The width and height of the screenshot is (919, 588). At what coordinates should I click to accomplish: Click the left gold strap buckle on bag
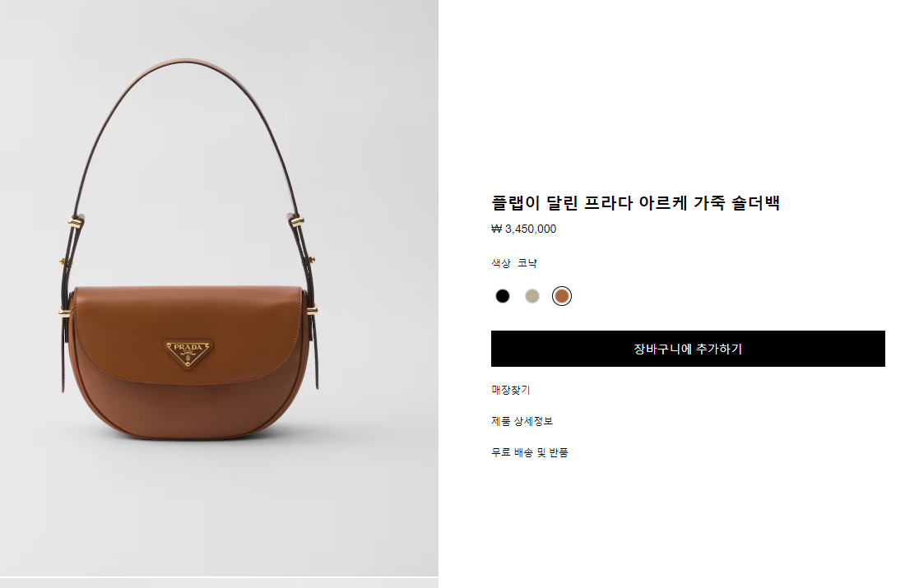click(76, 222)
